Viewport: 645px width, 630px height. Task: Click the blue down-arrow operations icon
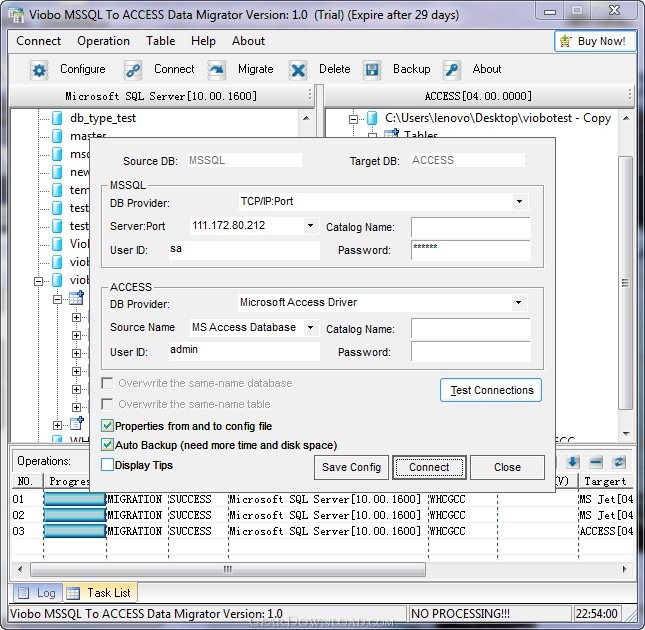(x=573, y=462)
